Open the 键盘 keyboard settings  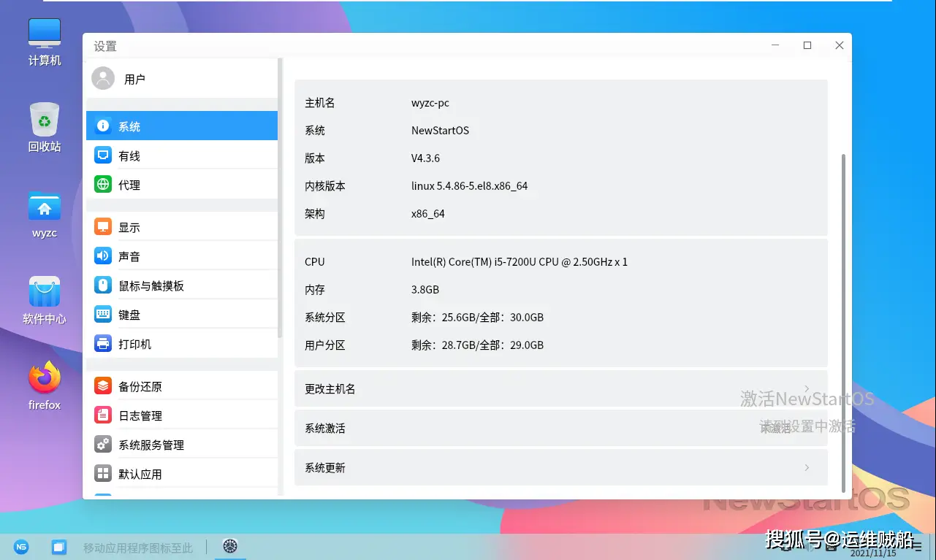pos(182,315)
